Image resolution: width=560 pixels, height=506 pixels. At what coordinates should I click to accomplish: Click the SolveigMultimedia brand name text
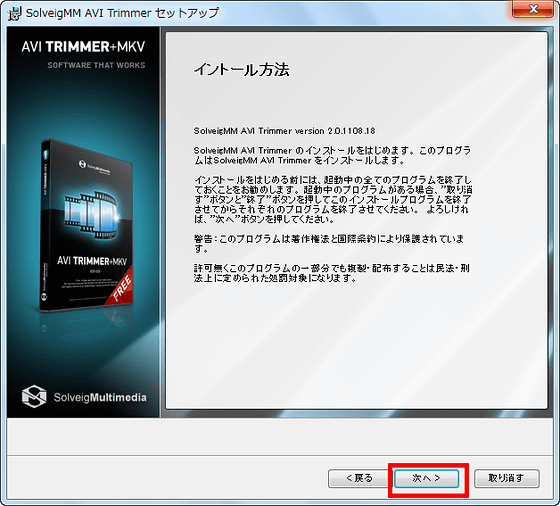pos(100,397)
